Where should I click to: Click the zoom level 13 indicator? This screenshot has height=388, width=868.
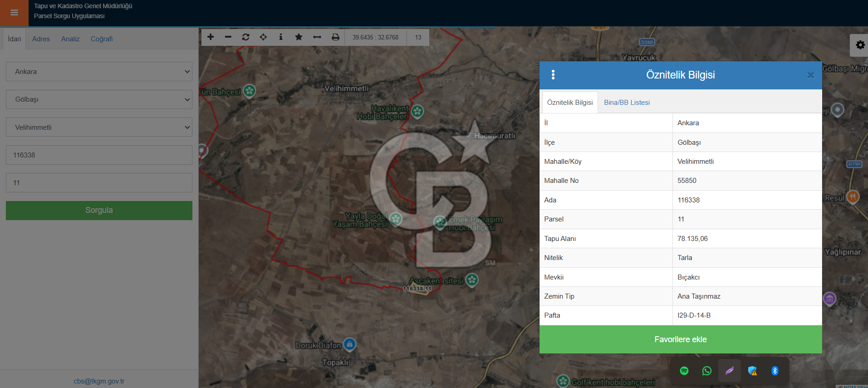(x=418, y=37)
